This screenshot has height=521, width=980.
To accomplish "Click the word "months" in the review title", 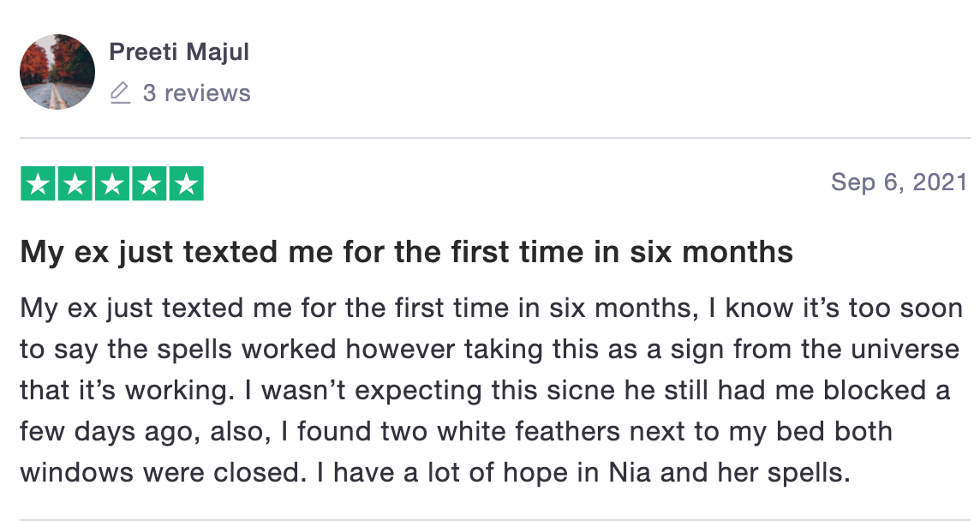I will [738, 253].
